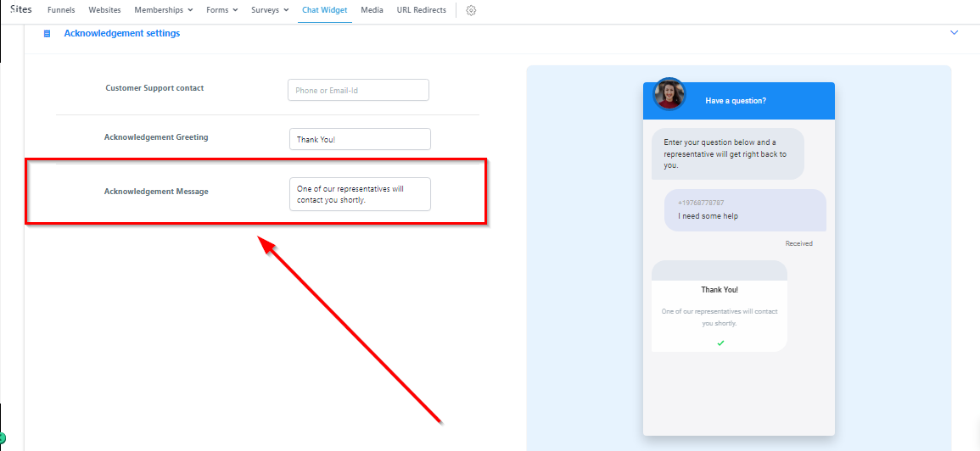Expand the Surveys dropdown menu
Image resolution: width=980 pixels, height=451 pixels.
[270, 10]
